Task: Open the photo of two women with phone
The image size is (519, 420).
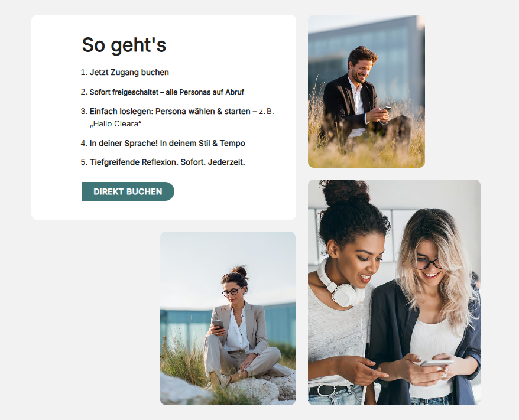Action: (x=394, y=292)
